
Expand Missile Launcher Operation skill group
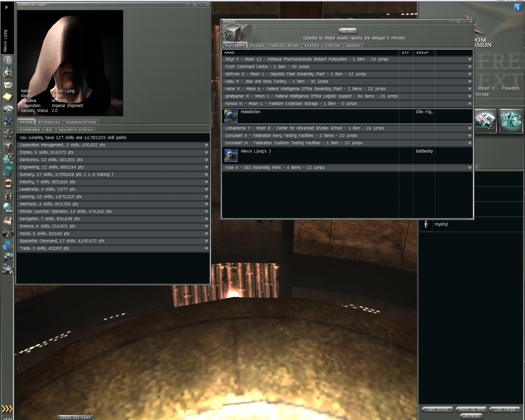(x=113, y=212)
